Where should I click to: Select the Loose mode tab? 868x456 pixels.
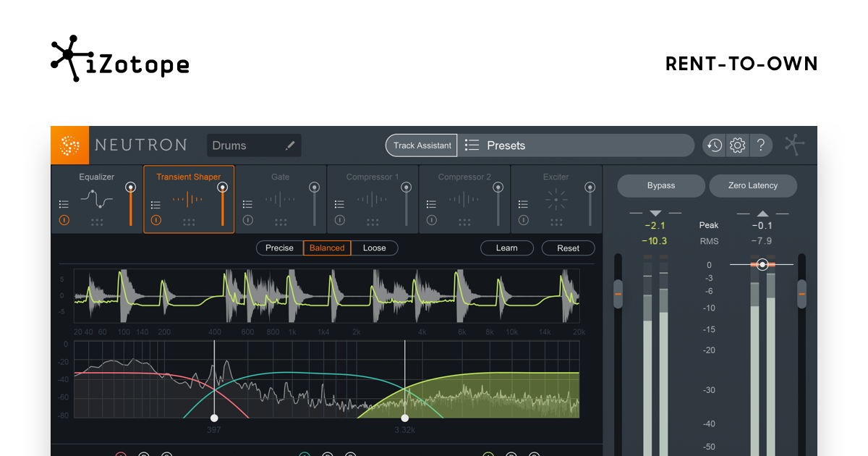point(375,248)
